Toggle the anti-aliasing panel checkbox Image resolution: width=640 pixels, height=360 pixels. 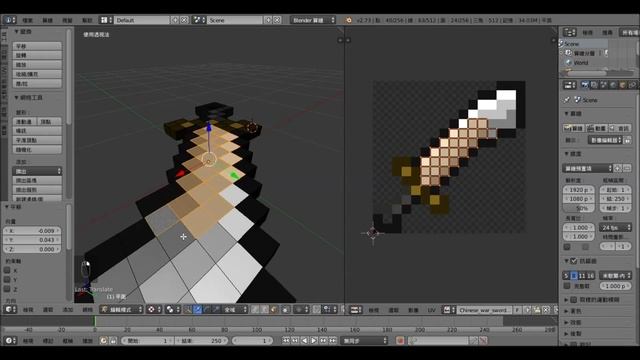pos(574,260)
